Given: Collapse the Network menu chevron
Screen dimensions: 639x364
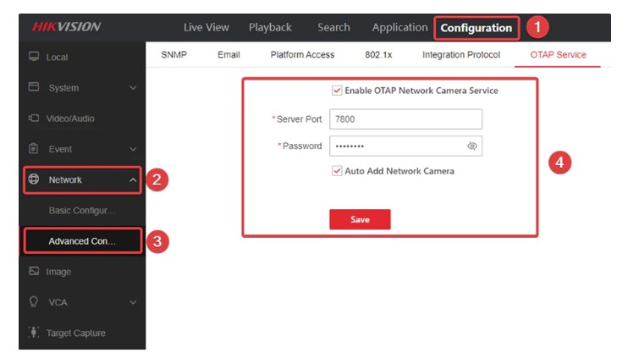Looking at the screenshot, I should tap(133, 179).
